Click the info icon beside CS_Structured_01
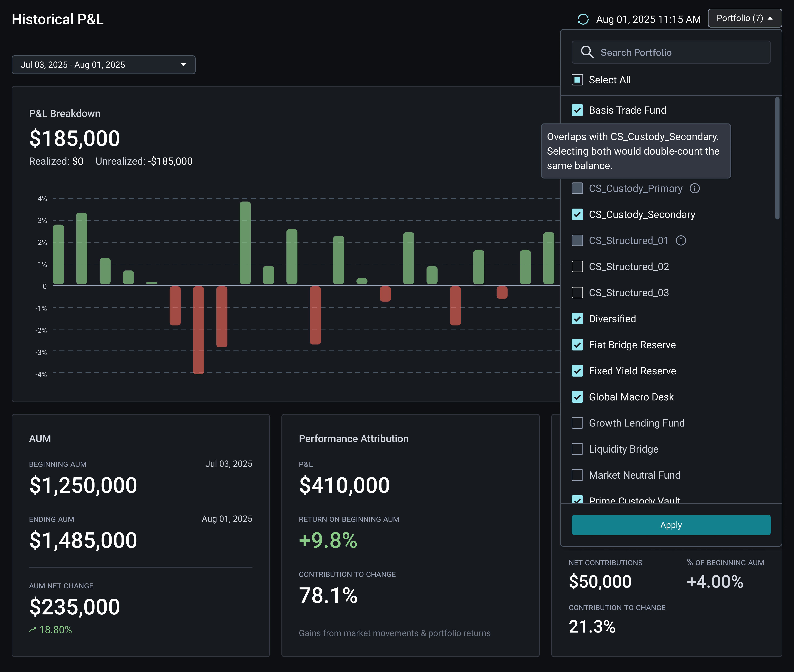The image size is (794, 672). (681, 240)
